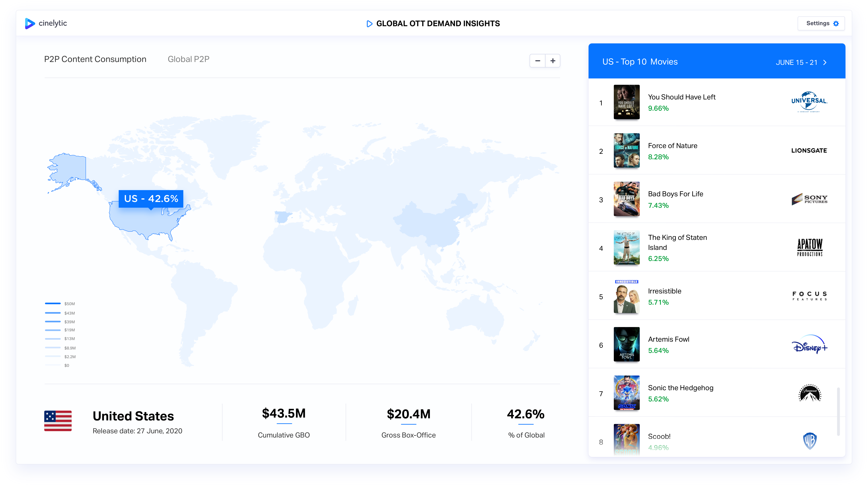Click the cinelytic logo icon

coord(30,23)
